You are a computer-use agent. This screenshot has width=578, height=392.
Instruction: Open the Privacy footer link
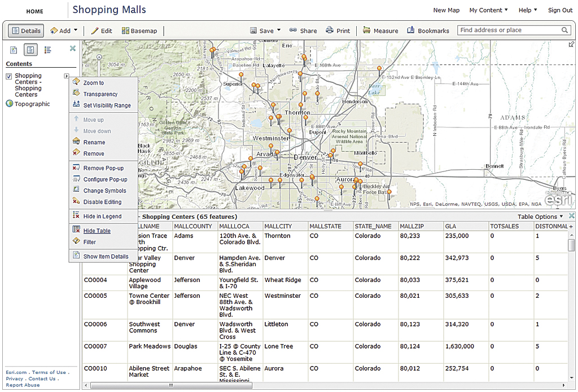(14, 378)
